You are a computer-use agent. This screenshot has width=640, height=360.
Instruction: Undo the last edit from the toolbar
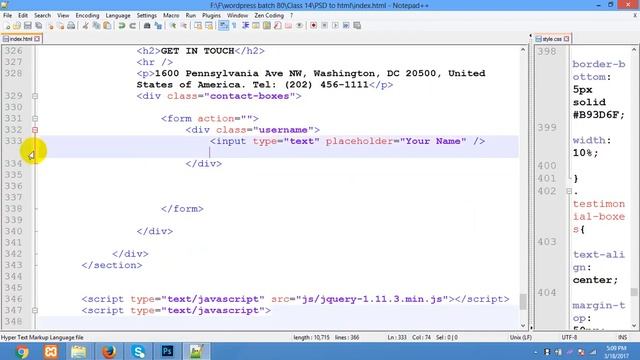[121, 26]
